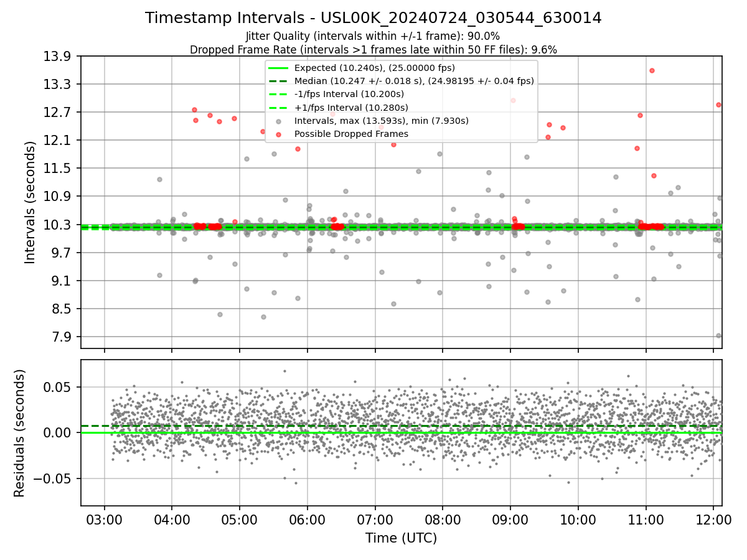
Task: Click the solid green line sample beside 'Expected' legend entry
Action: click(278, 68)
